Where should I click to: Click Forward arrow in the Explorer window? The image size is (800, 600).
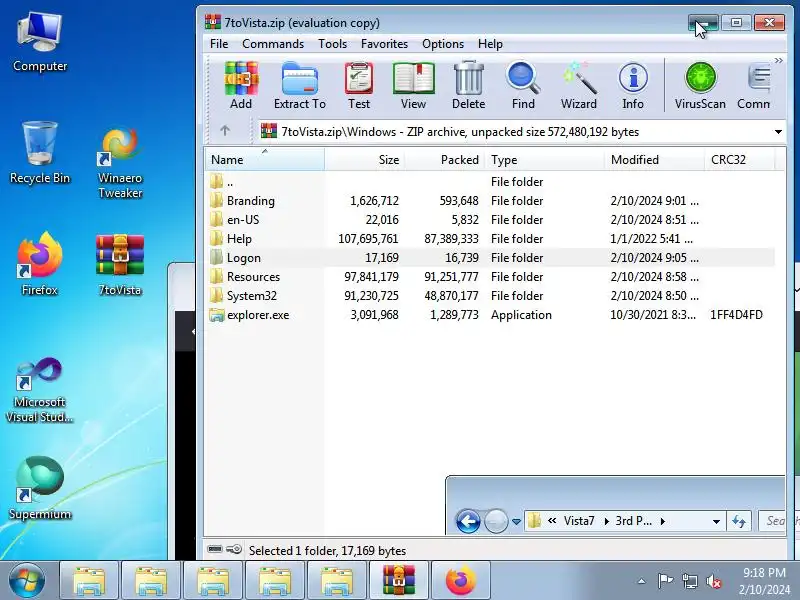point(495,521)
